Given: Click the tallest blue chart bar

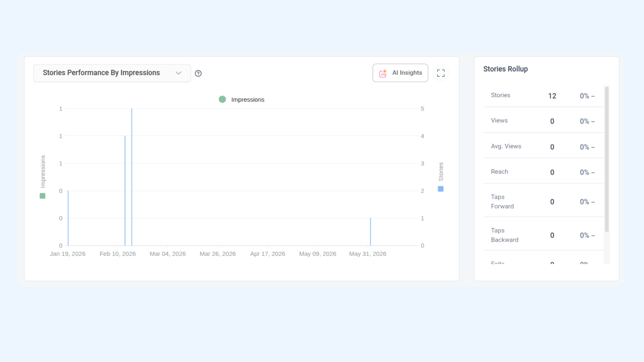Looking at the screenshot, I should [x=132, y=177].
